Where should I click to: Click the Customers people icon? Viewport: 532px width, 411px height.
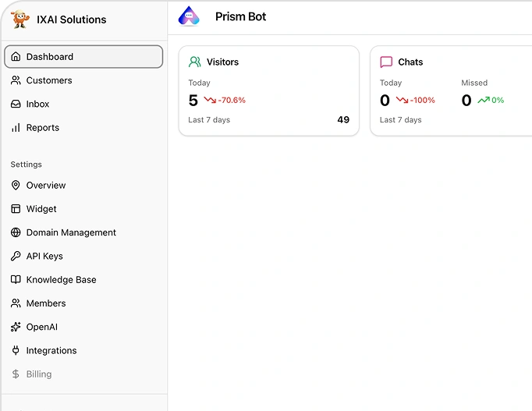[16, 80]
